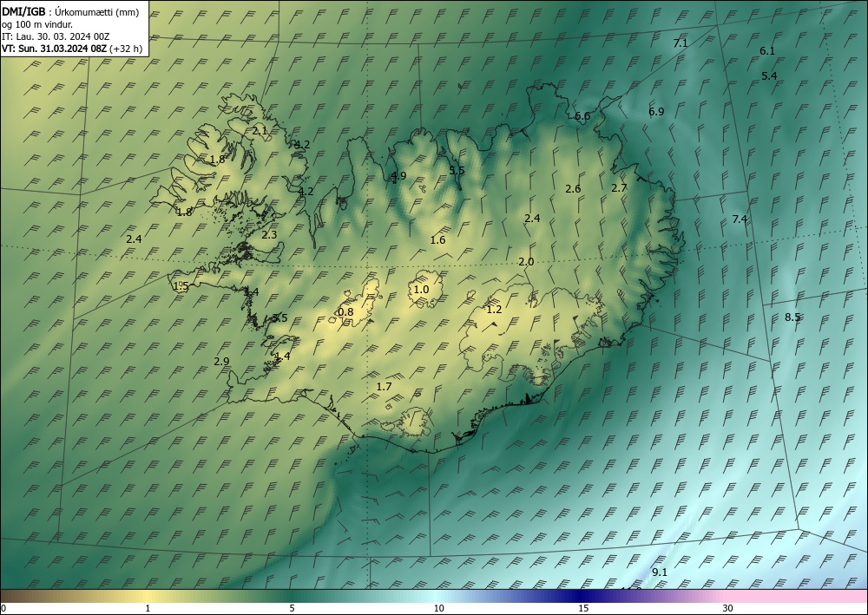
Task: Click the 0.8 value label
Action: (x=345, y=312)
